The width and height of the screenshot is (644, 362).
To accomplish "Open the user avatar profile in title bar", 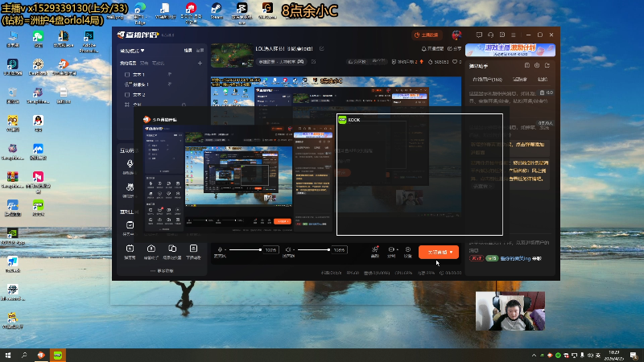I will 456,35.
